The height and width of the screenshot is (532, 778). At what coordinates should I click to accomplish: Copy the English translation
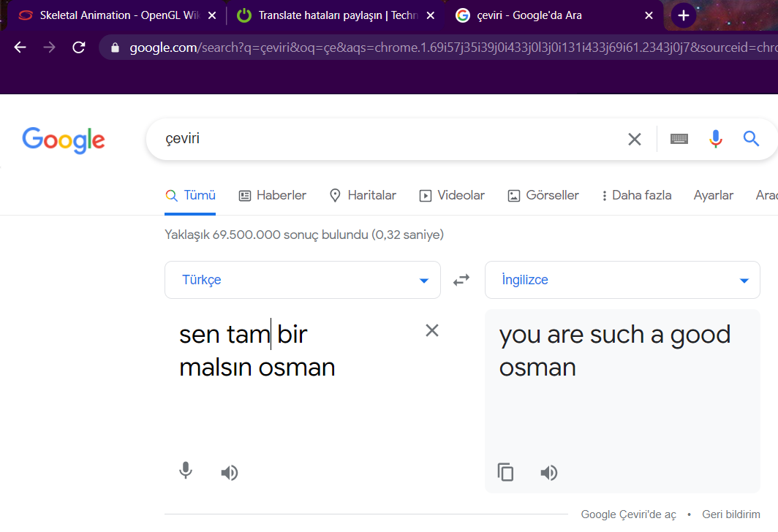(x=505, y=473)
